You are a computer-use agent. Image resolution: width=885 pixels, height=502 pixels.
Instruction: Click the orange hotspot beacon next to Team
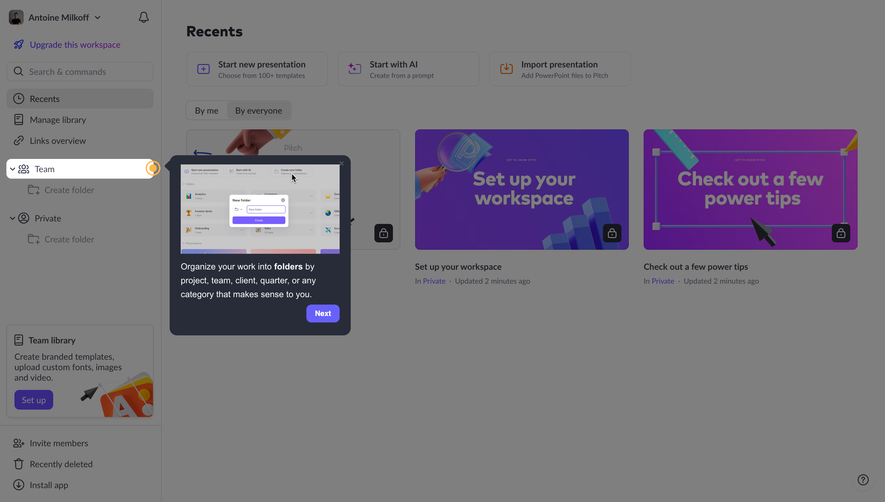click(x=152, y=168)
